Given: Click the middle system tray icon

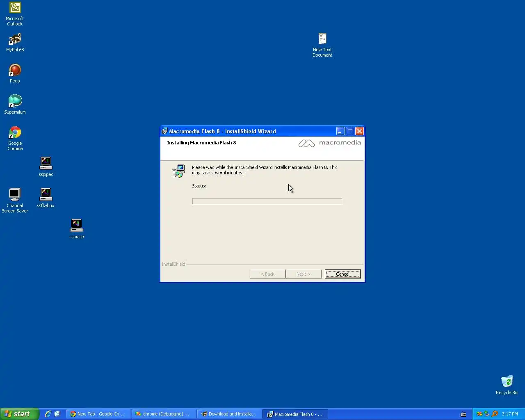Looking at the screenshot, I should pos(487,414).
